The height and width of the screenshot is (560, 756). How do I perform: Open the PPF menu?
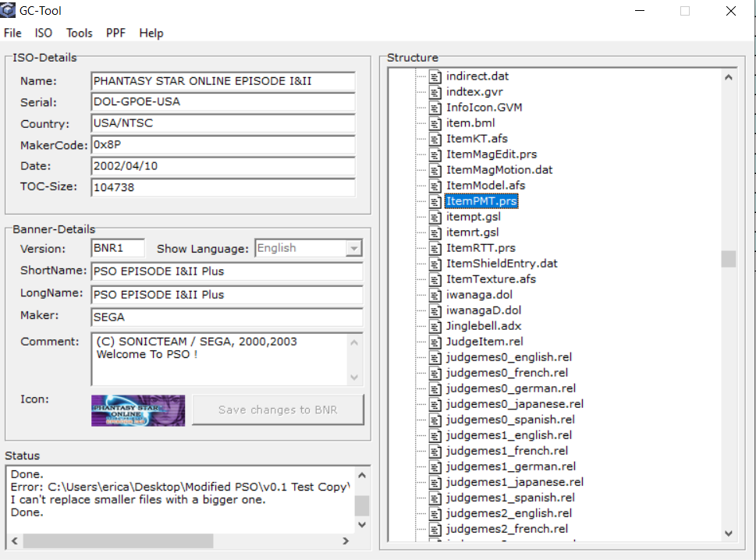115,33
